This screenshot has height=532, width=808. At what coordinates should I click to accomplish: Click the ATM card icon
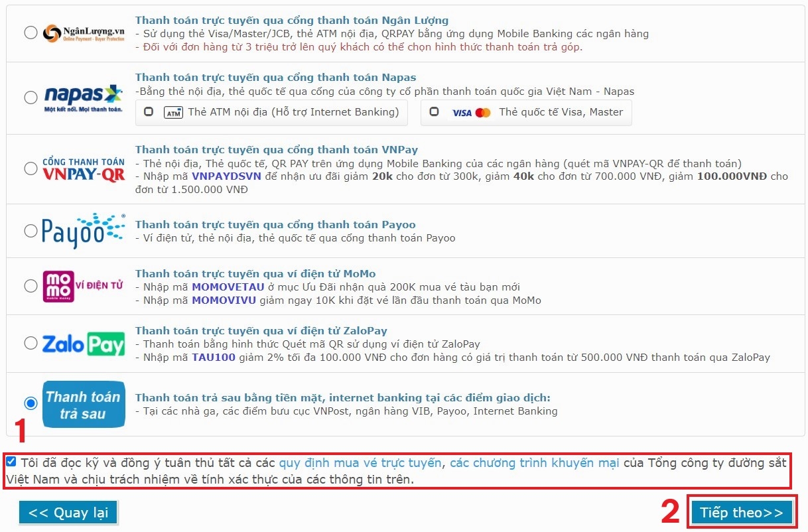pyautogui.click(x=173, y=113)
